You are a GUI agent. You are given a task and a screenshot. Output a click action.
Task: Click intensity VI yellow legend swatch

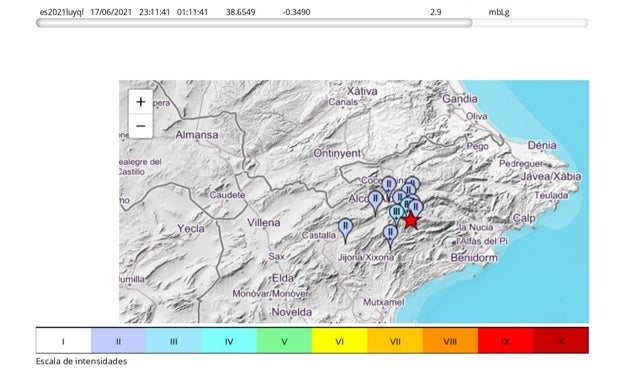point(340,341)
